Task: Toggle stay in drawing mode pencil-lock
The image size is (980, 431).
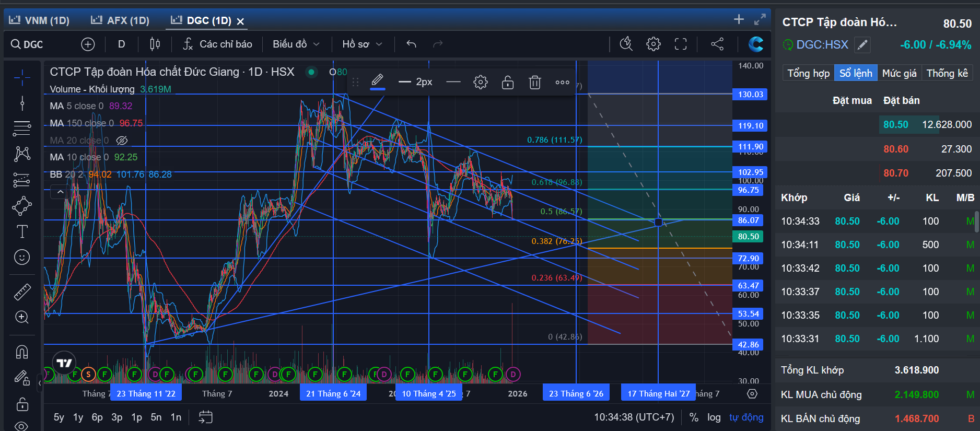Action: coord(22,377)
